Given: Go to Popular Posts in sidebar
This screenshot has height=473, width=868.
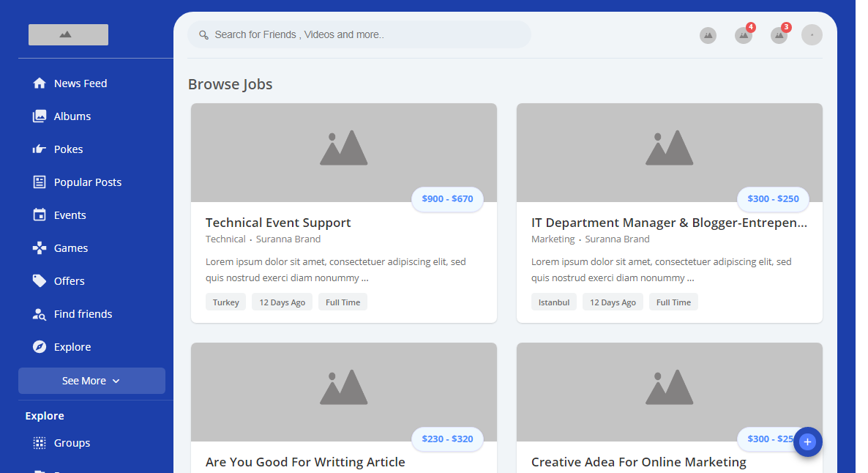Looking at the screenshot, I should (87, 182).
